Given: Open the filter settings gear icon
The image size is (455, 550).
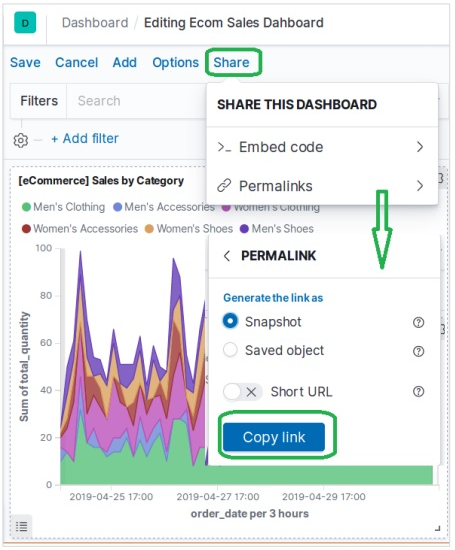Looking at the screenshot, I should (21, 140).
